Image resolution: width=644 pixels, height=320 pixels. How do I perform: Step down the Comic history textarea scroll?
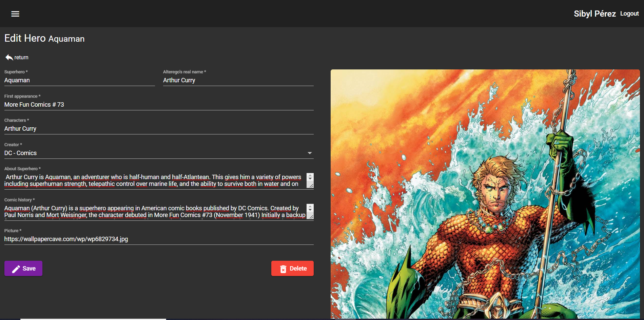click(x=310, y=210)
